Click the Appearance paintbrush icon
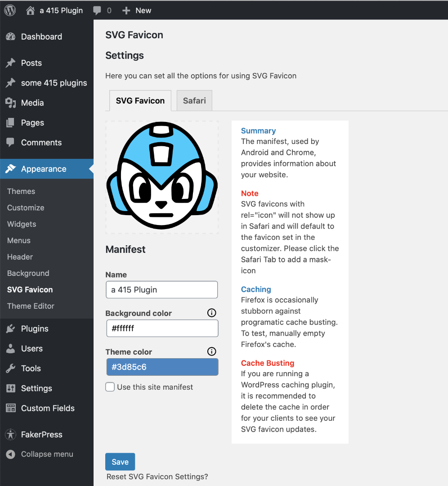The height and width of the screenshot is (486, 448). click(10, 169)
